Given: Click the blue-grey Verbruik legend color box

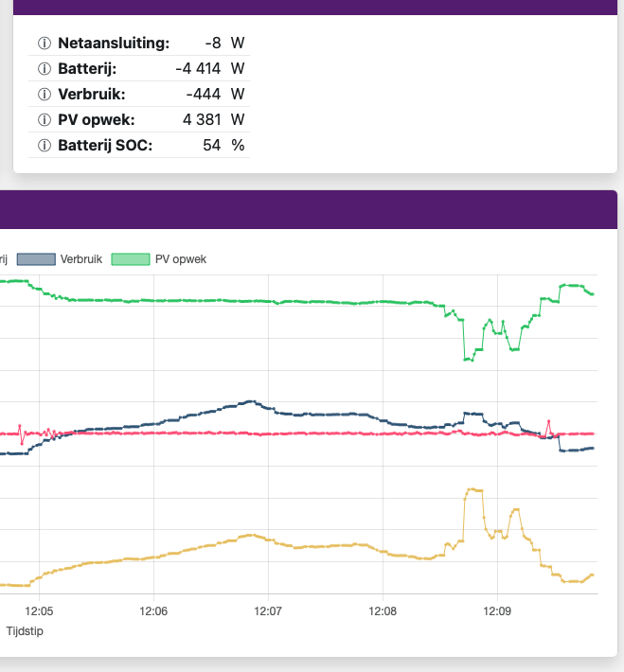Looking at the screenshot, I should 36,259.
